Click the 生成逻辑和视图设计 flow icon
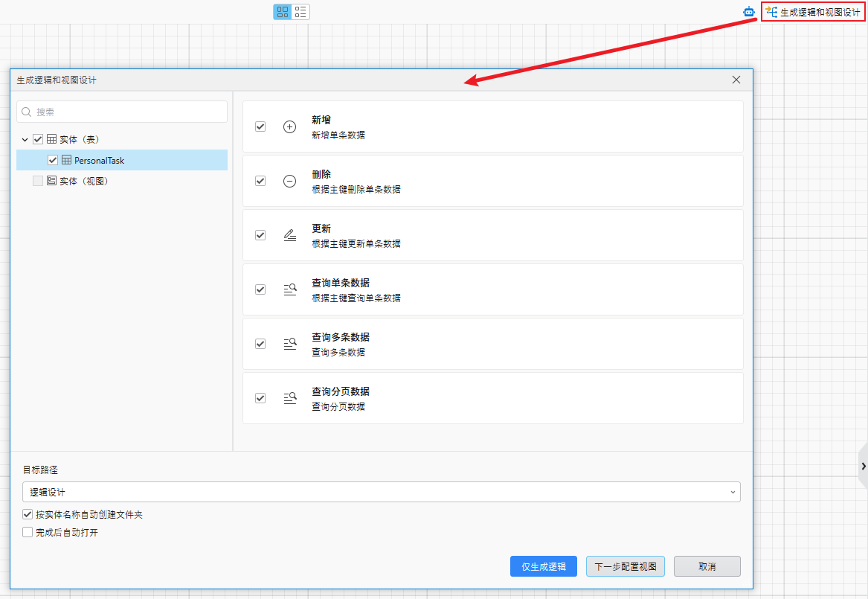This screenshot has width=868, height=599. pos(772,12)
